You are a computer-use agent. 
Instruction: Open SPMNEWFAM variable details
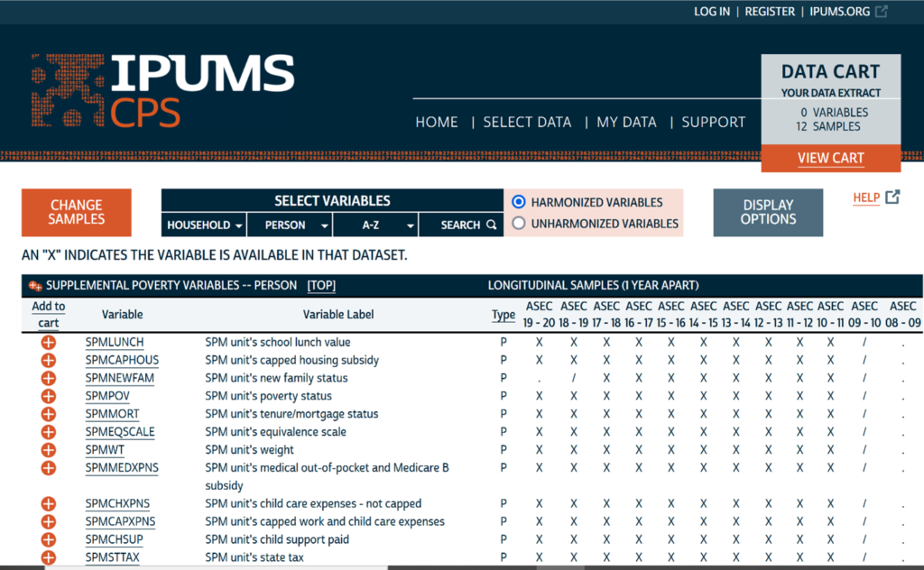(120, 378)
